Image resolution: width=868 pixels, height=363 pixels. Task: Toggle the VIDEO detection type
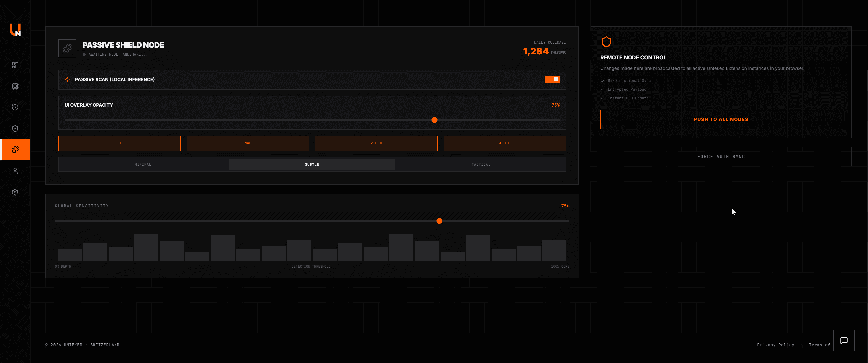tap(376, 143)
